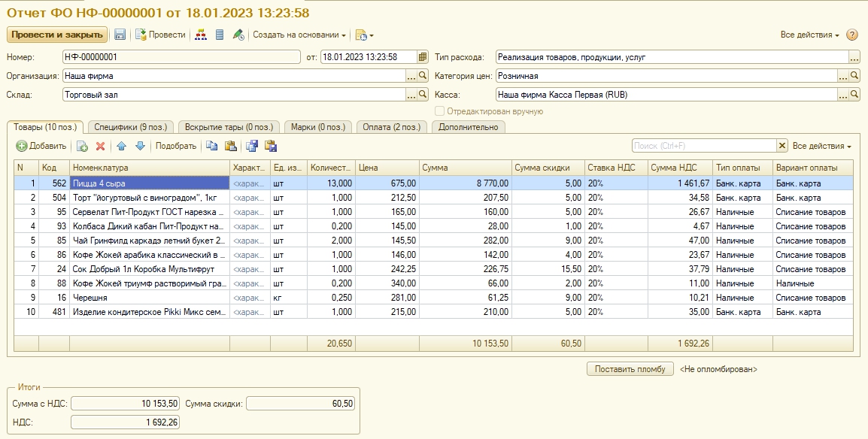Click the Вариант оплаты column header
This screenshot has height=439, width=868.
tap(812, 168)
